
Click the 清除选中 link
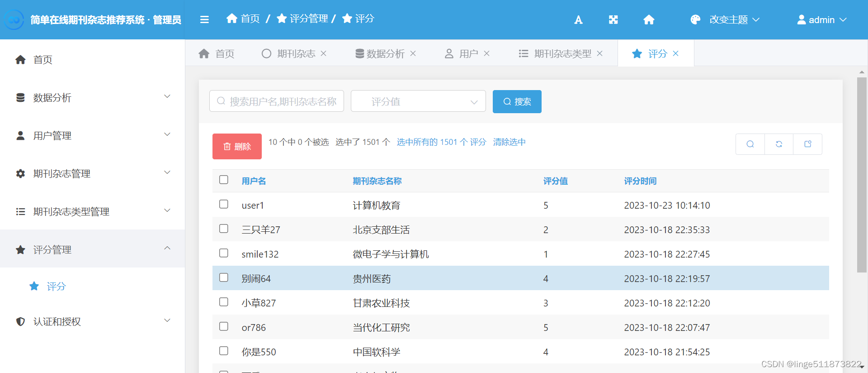coord(509,142)
